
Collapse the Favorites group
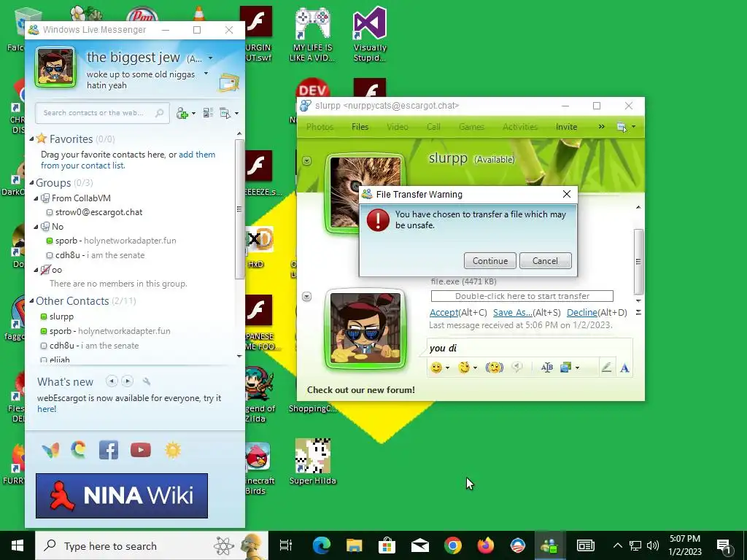pos(31,139)
